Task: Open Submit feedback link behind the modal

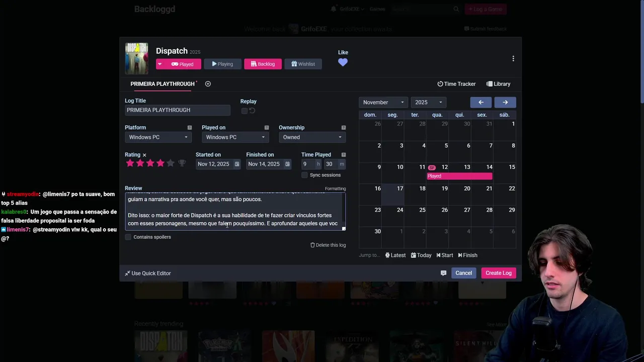Action: coord(486,29)
